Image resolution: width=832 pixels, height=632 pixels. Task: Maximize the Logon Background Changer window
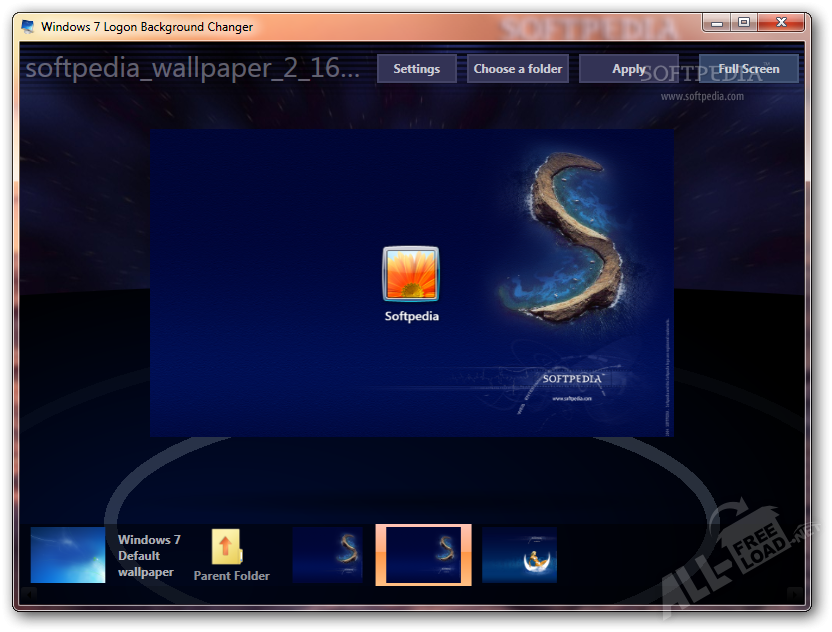[x=744, y=22]
